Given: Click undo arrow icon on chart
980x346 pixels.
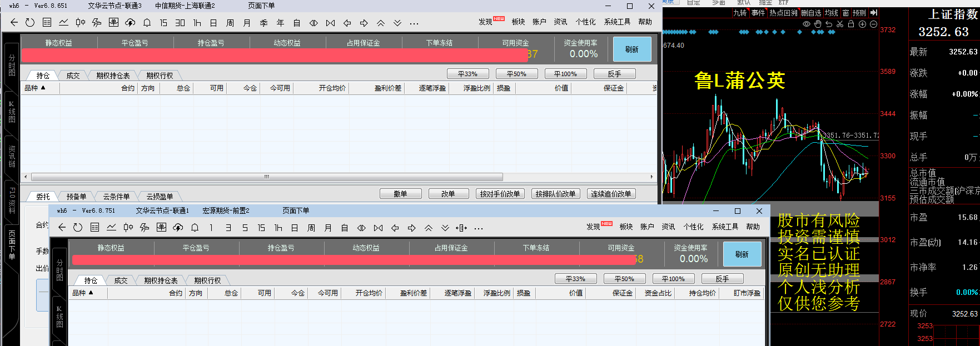Looking at the screenshot, I should coord(829,24).
